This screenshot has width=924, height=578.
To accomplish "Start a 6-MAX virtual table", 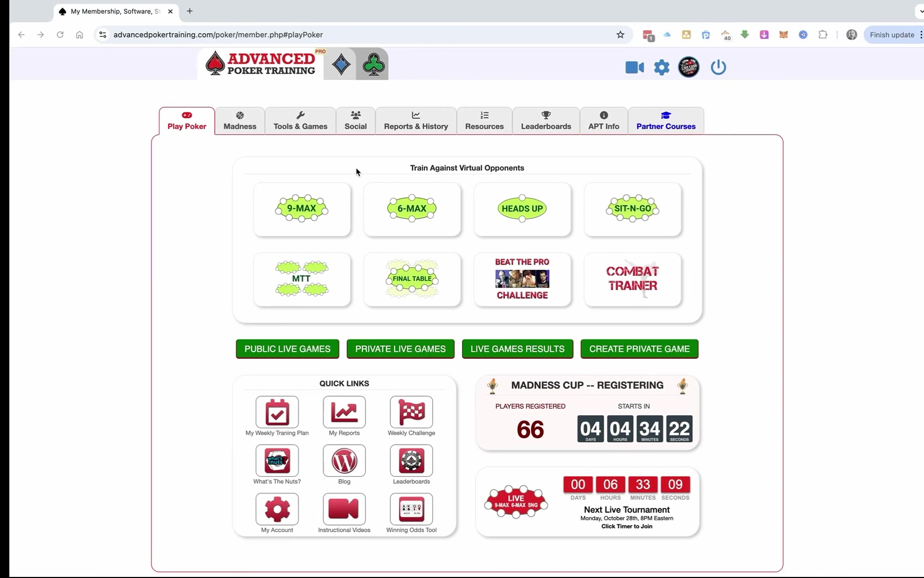I will pos(412,209).
